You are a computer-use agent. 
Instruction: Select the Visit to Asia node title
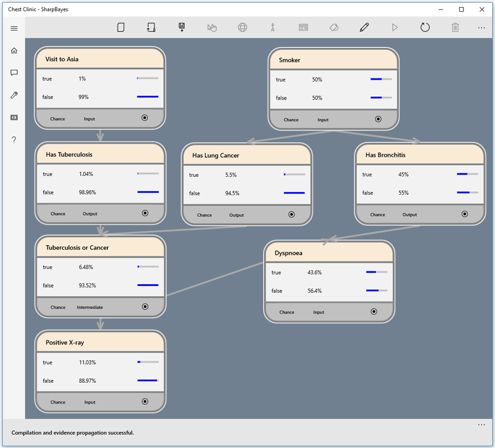pyautogui.click(x=62, y=59)
